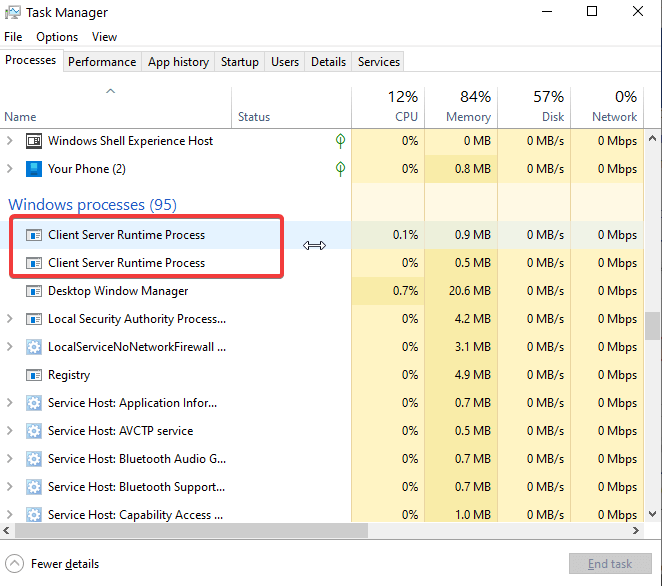
Task: Switch to the App history tab
Action: (x=178, y=62)
